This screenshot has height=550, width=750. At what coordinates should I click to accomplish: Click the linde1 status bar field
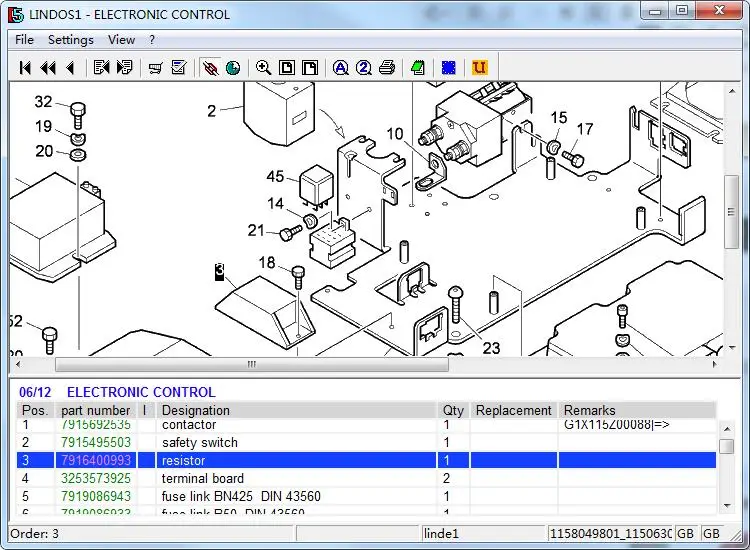(483, 533)
